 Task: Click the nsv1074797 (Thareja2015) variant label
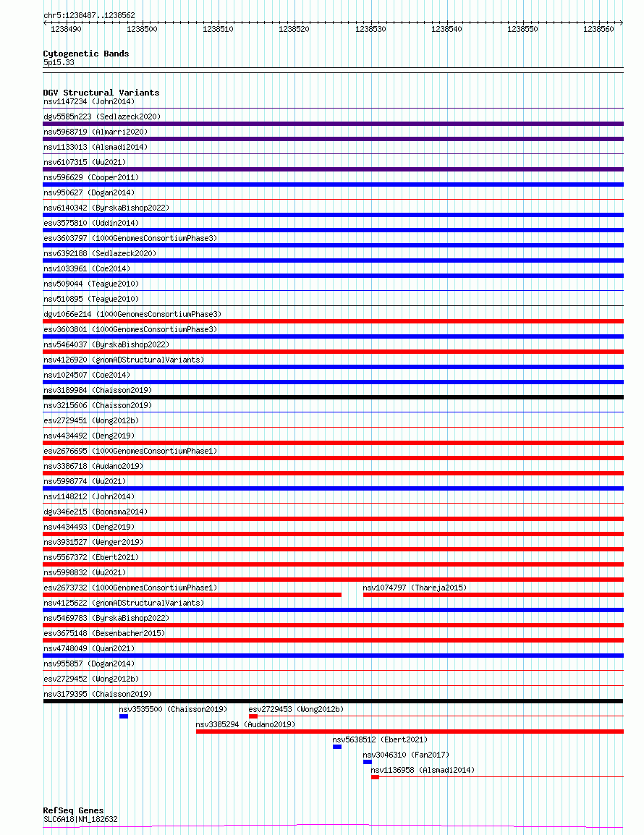point(415,588)
